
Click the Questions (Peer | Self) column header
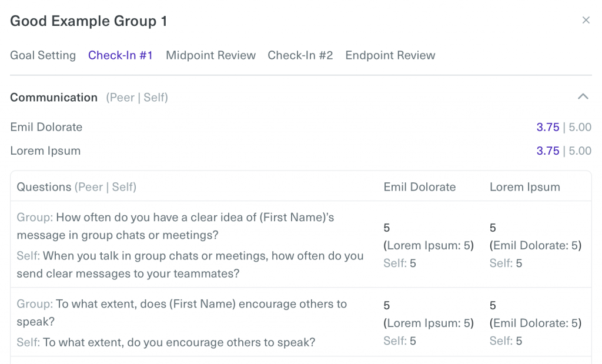click(76, 187)
